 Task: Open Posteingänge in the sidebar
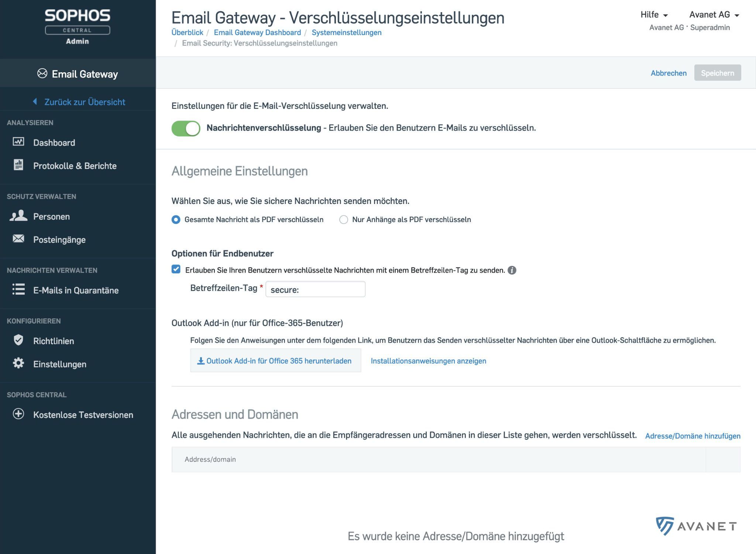click(59, 240)
